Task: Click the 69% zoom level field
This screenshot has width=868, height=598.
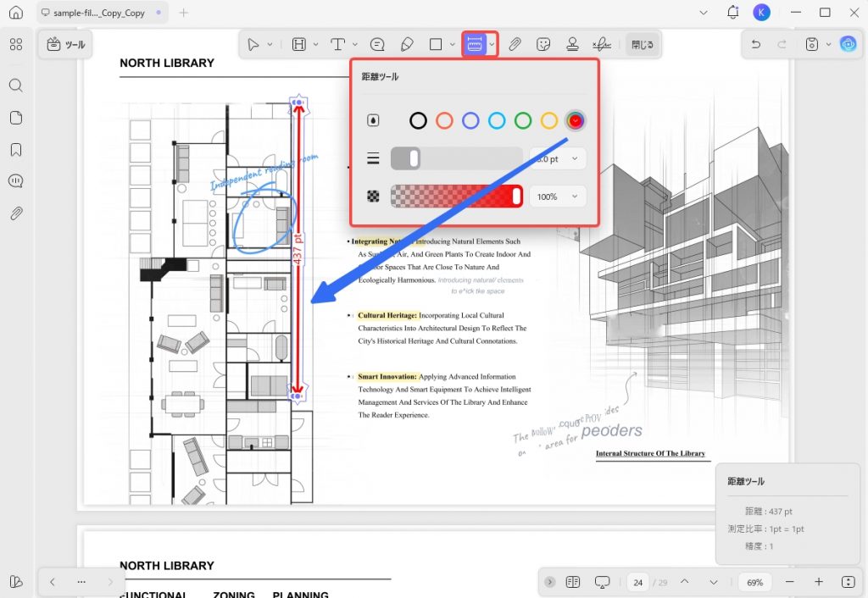Action: pyautogui.click(x=754, y=582)
